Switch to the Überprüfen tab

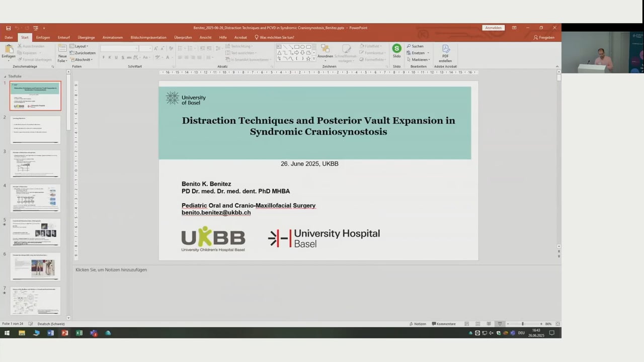pos(183,37)
